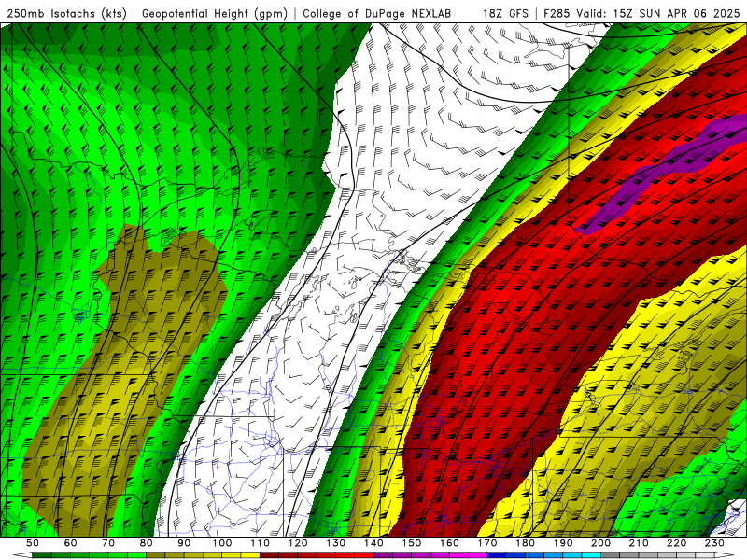Click the 120 knot scale label
The height and width of the screenshot is (560, 747).
point(298,543)
